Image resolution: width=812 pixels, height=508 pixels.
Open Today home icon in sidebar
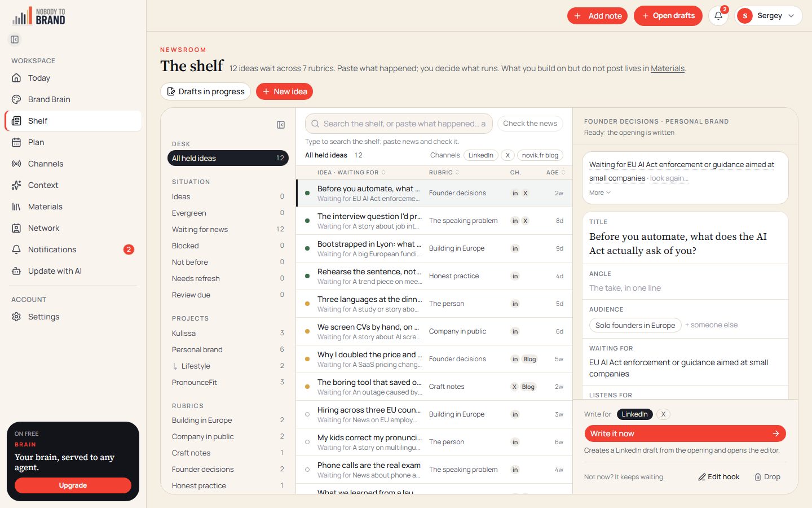(x=16, y=78)
